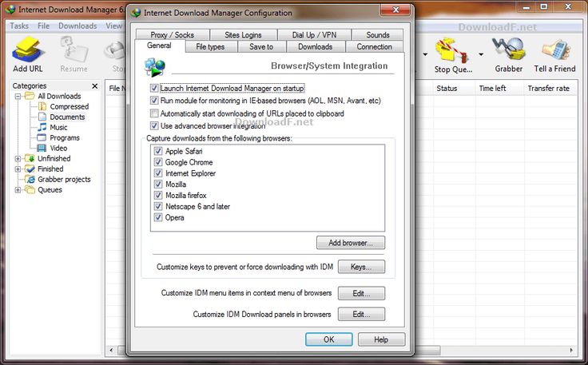Click the Transfer rate column header
The image size is (588, 365).
pyautogui.click(x=550, y=89)
